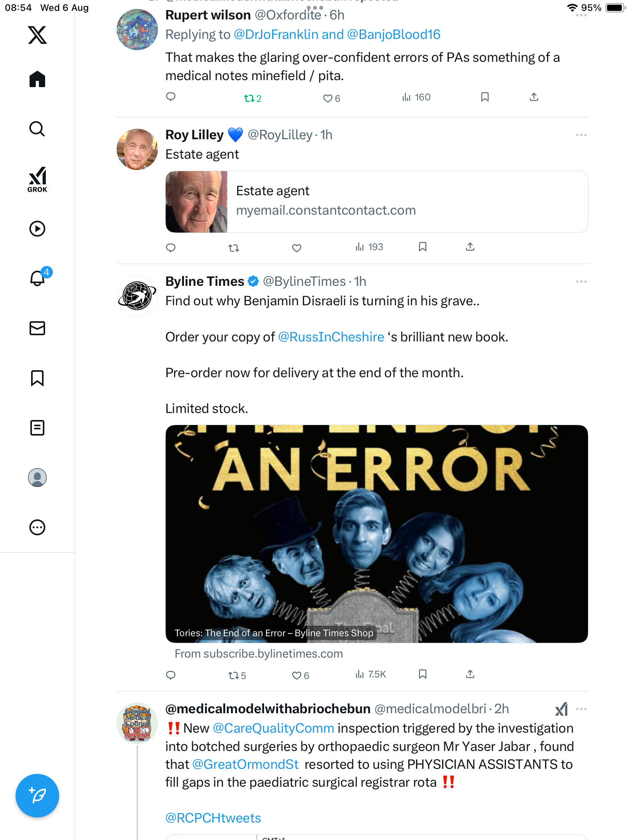Bookmark Roy Lilley's Estate agent post
The width and height of the screenshot is (630, 840).
point(423,247)
